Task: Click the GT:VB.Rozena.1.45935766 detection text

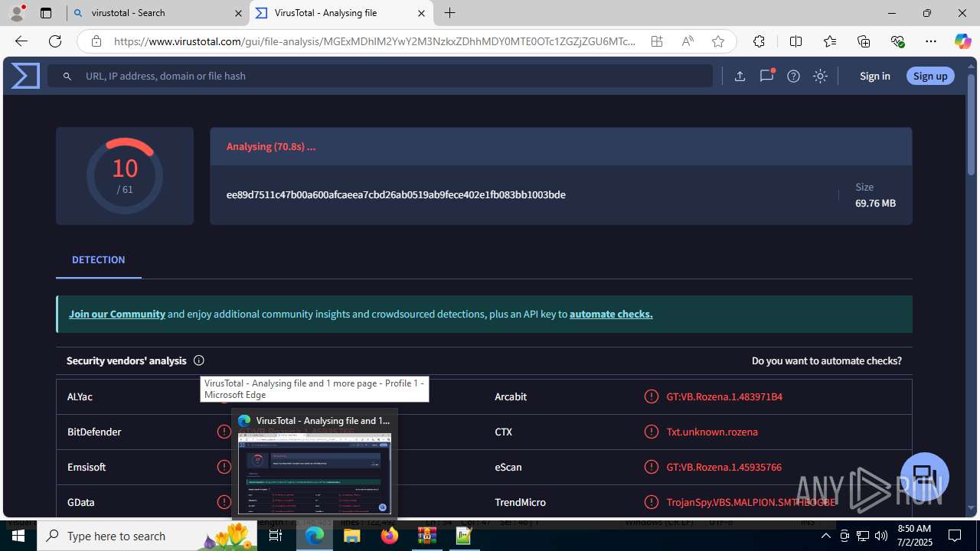Action: tap(724, 467)
